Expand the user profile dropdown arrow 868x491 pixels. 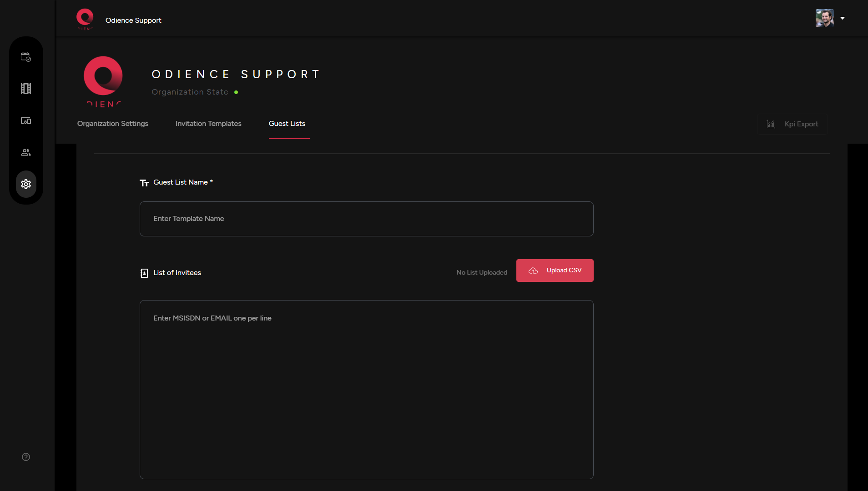tap(843, 18)
